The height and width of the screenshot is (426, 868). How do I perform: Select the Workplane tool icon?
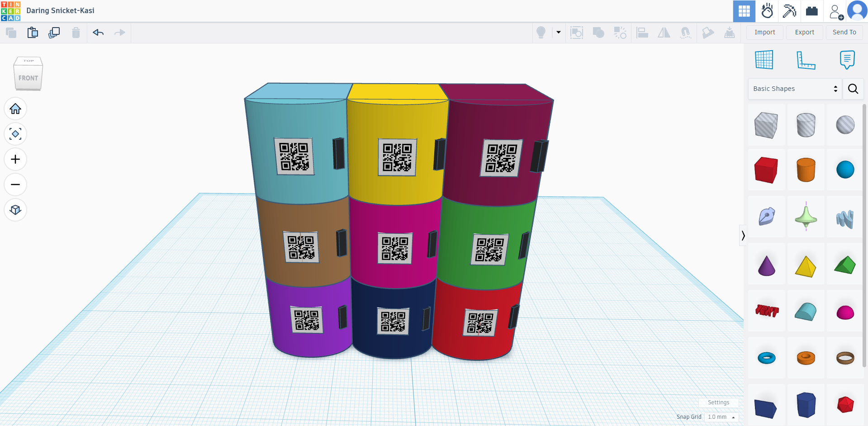coord(764,60)
